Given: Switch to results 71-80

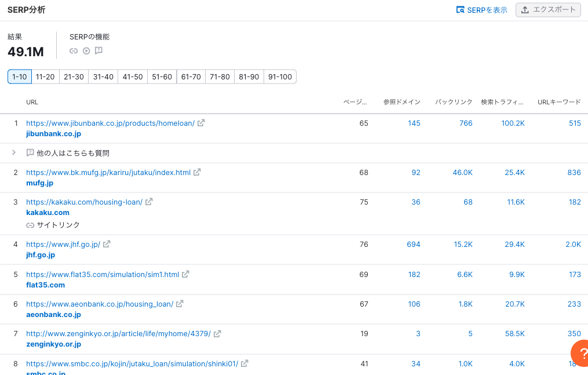Looking at the screenshot, I should pos(220,77).
